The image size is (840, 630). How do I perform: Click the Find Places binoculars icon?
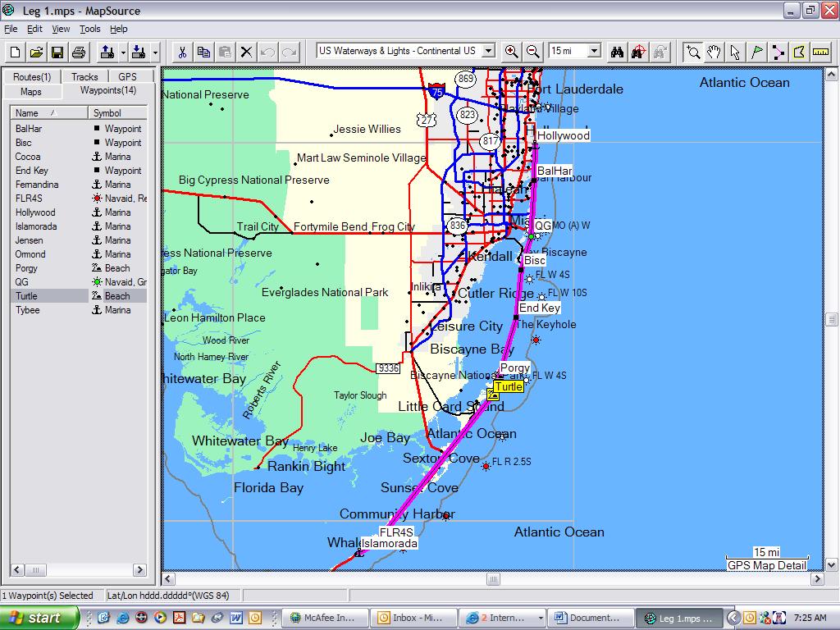(617, 52)
